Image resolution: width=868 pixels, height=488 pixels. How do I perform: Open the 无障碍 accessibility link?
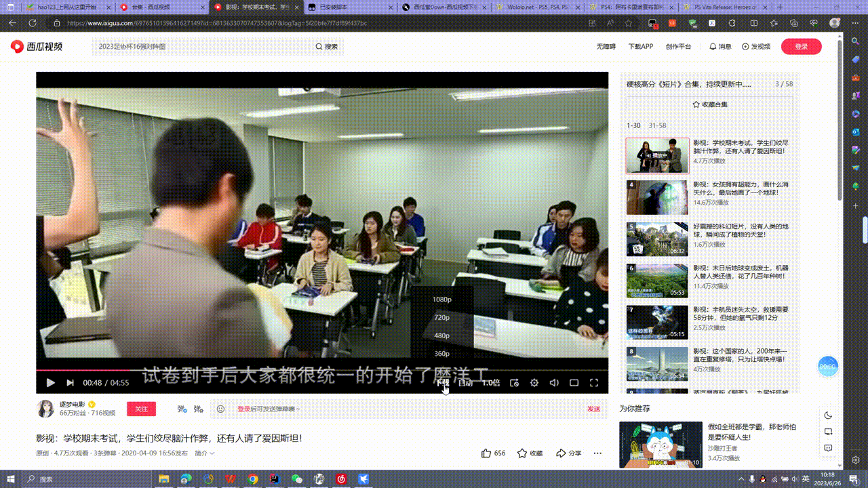tap(606, 47)
